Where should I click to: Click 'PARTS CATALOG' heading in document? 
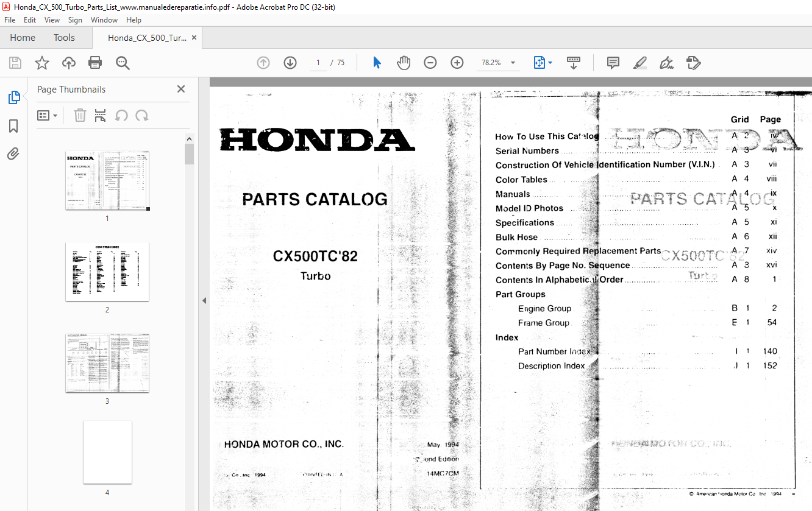tap(315, 199)
